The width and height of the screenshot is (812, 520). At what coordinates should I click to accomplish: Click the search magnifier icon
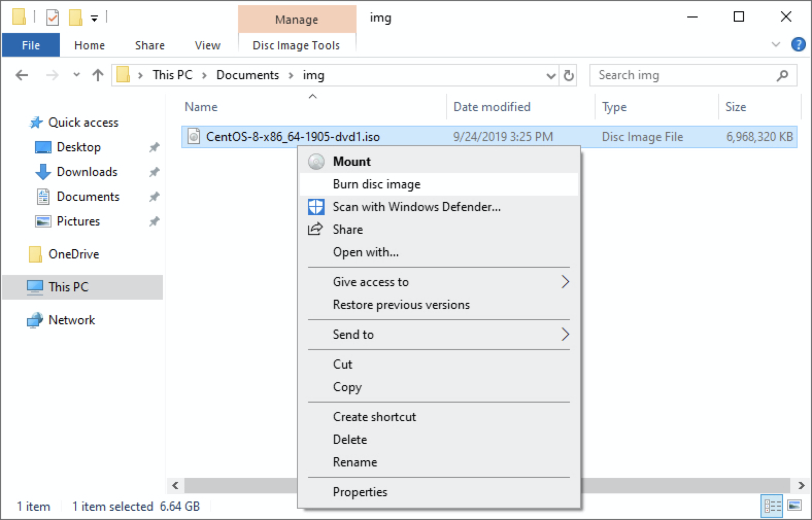tap(783, 76)
